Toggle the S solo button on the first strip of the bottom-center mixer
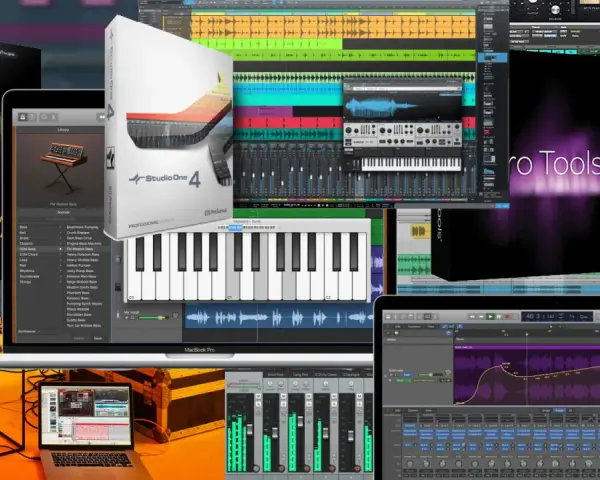 [258, 404]
